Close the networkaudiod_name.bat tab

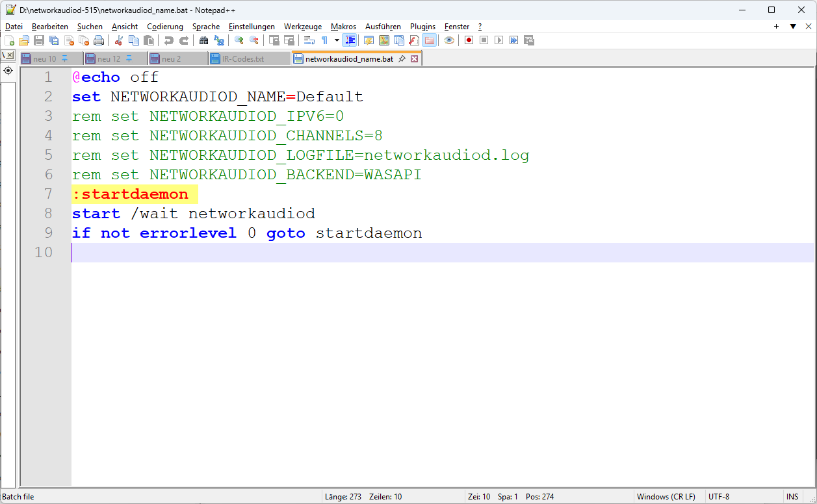tap(414, 59)
